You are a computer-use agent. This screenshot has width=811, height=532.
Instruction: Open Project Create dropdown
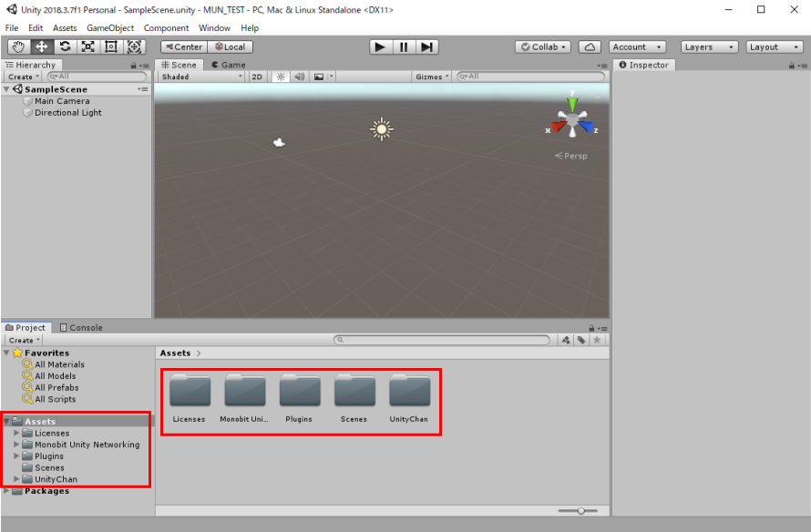click(x=24, y=340)
